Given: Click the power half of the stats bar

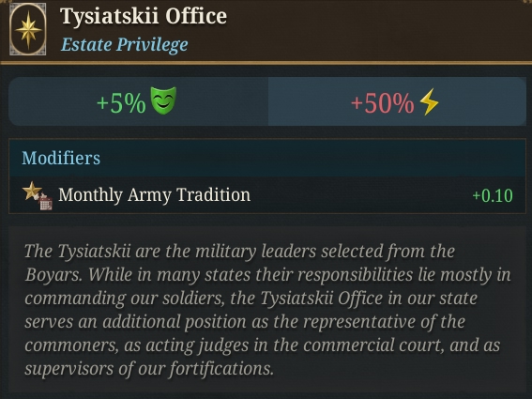Looking at the screenshot, I should click(397, 101).
